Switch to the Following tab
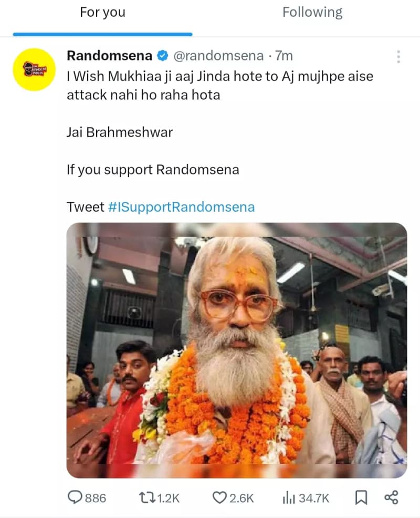The width and height of the screenshot is (420, 518). [x=312, y=13]
